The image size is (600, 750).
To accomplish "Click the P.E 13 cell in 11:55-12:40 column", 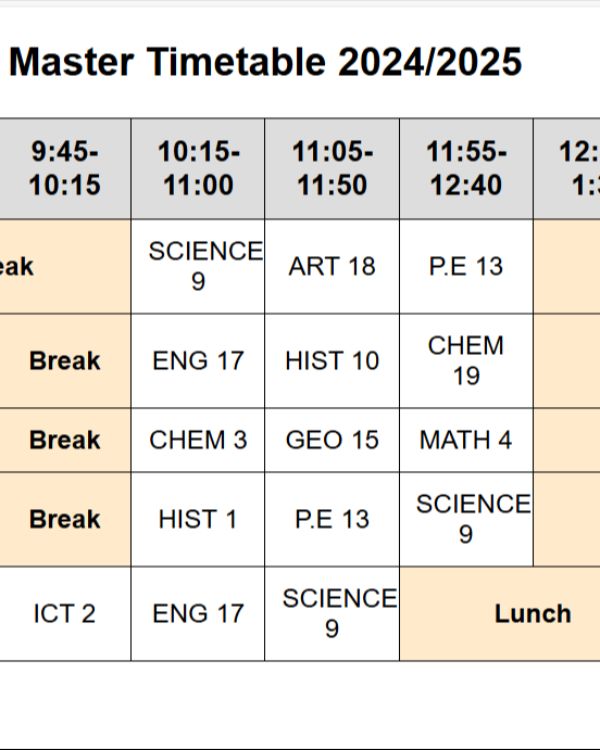I will coord(467,266).
